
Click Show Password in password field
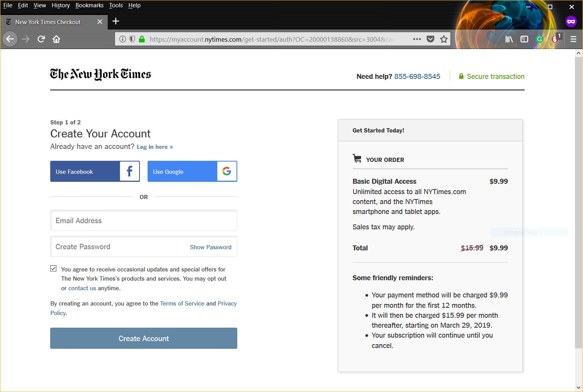211,247
